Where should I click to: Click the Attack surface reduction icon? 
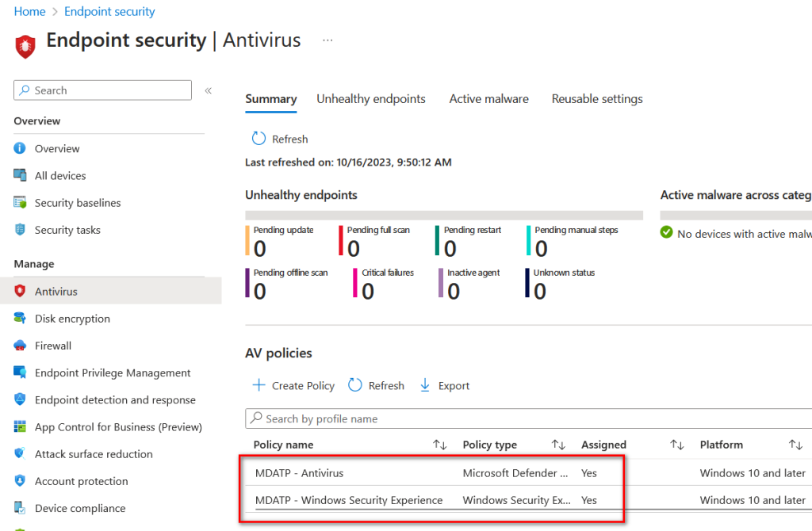click(20, 454)
